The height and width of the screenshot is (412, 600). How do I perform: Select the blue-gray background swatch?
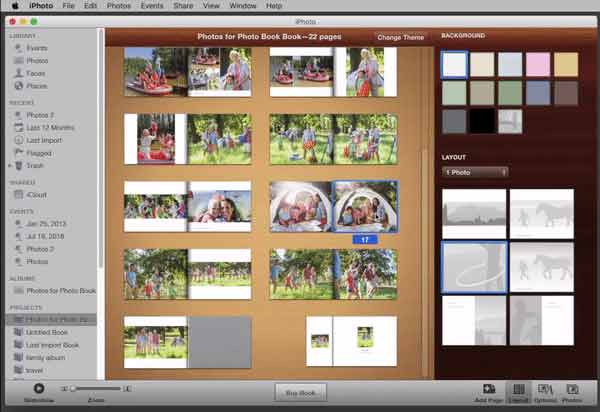(x=538, y=93)
